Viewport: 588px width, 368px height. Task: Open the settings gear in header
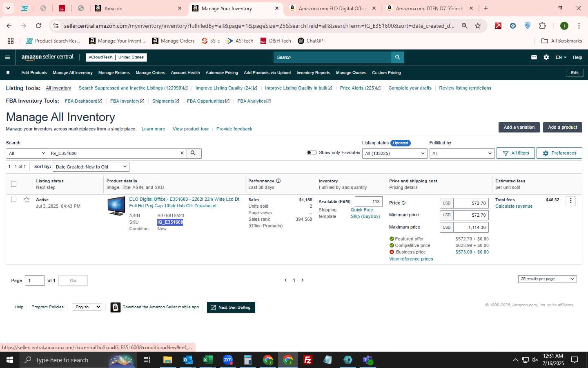tap(546, 57)
